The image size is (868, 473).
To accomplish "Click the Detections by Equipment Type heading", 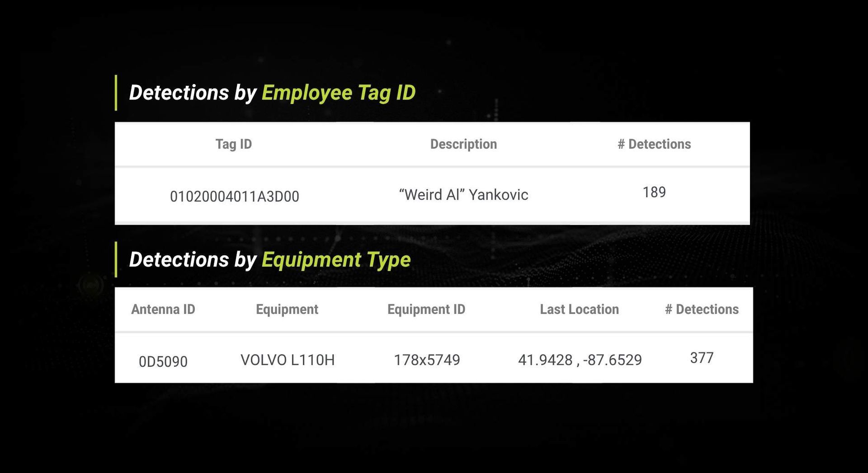I will [270, 260].
